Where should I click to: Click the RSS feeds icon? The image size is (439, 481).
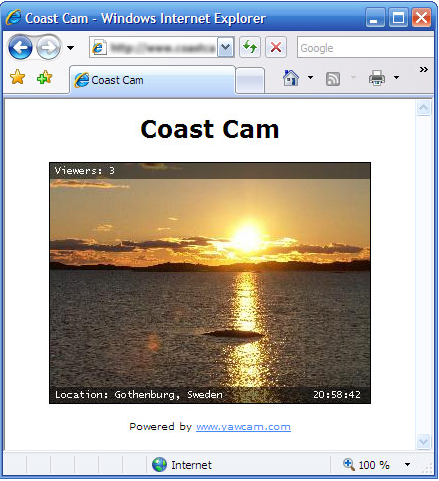(x=333, y=79)
